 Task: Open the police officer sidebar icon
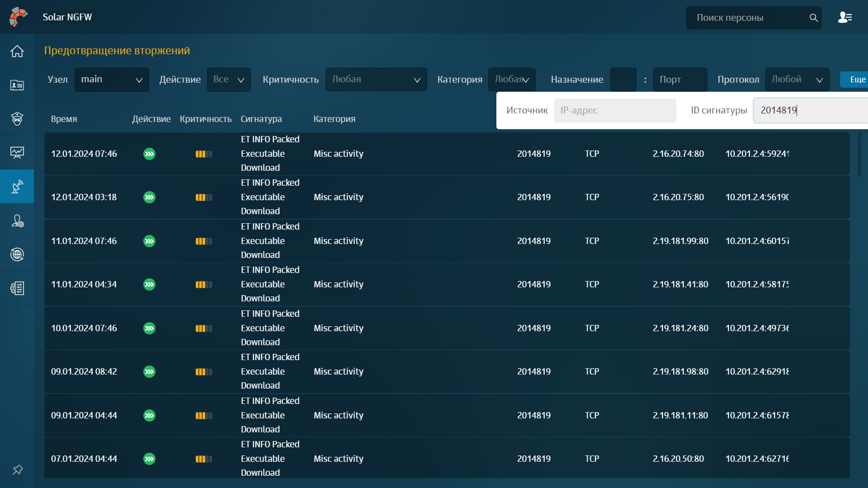[17, 119]
